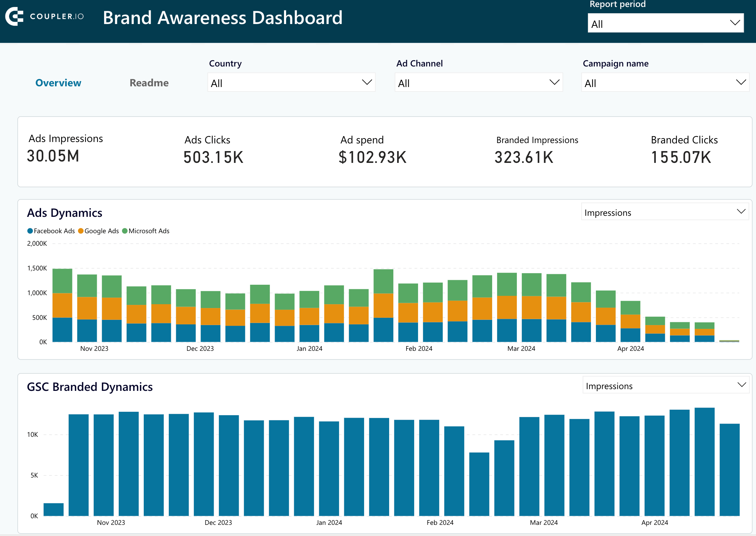
Task: Click the Coupler.io logo icon
Action: pos(14,16)
